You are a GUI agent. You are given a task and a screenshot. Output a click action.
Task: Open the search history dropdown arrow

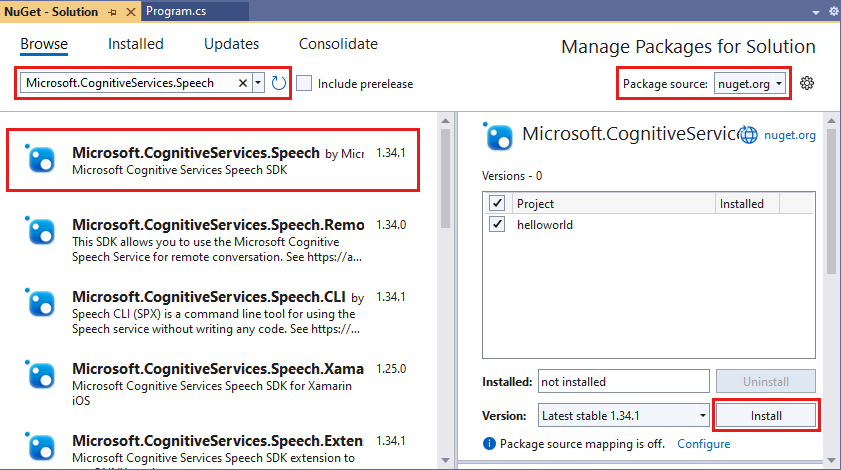[259, 83]
